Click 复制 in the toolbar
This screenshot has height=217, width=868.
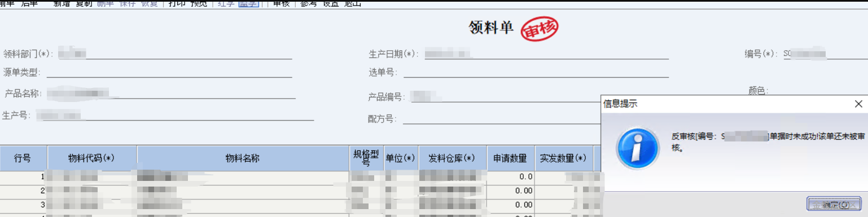[x=85, y=3]
